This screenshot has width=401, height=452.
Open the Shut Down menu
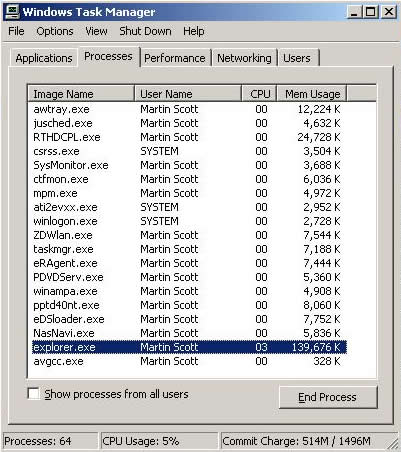click(x=145, y=31)
